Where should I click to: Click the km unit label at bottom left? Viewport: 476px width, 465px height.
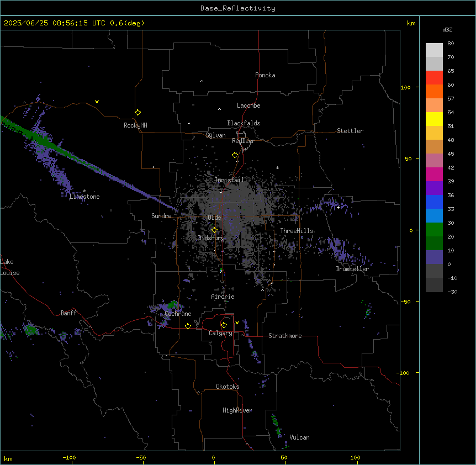coord(8,458)
